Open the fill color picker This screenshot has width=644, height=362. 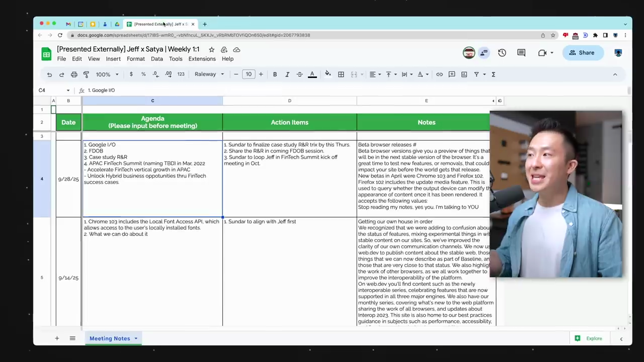pyautogui.click(x=328, y=74)
